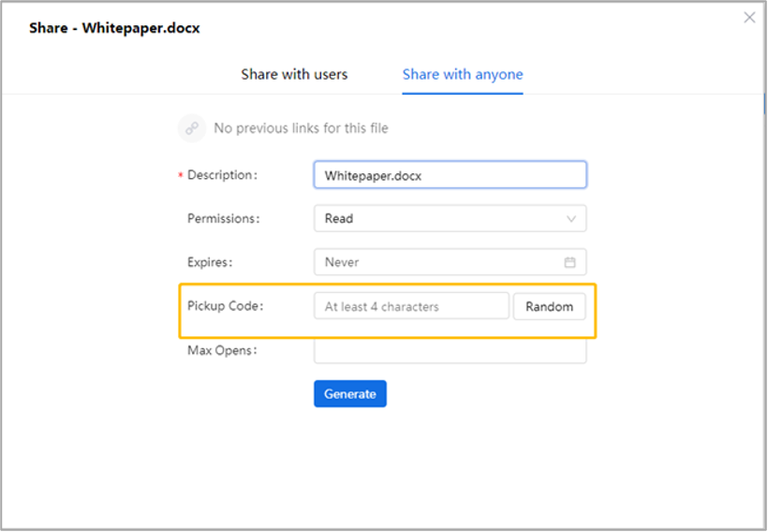The width and height of the screenshot is (768, 532).
Task: Click the Permissions field label
Action: (x=223, y=218)
